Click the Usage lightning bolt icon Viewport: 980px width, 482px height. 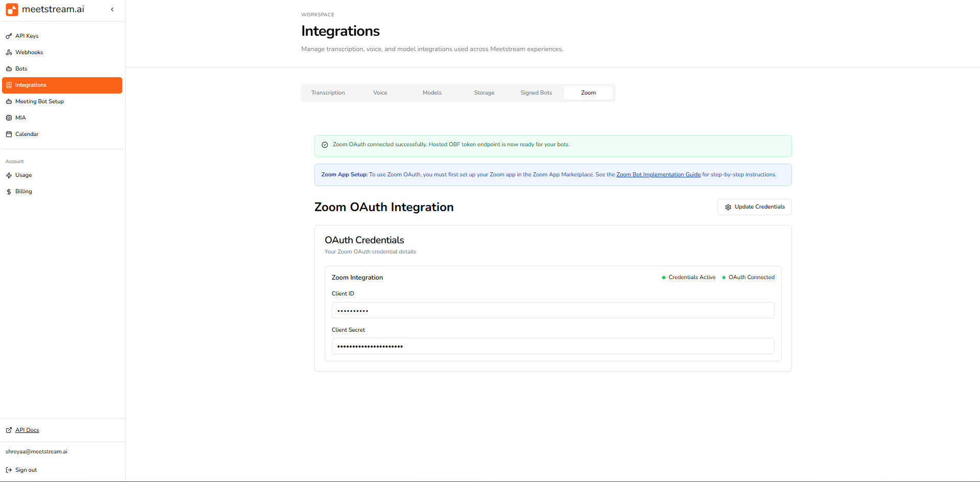point(9,175)
